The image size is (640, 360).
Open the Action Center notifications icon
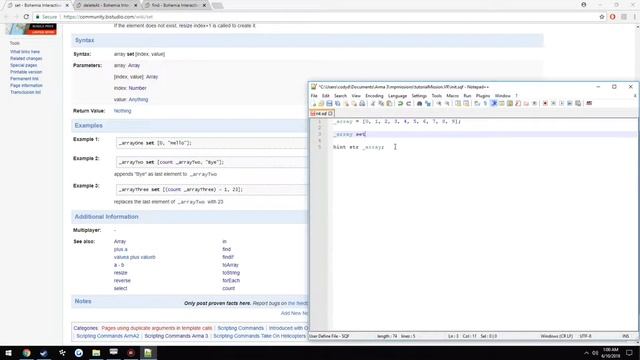[630, 353]
